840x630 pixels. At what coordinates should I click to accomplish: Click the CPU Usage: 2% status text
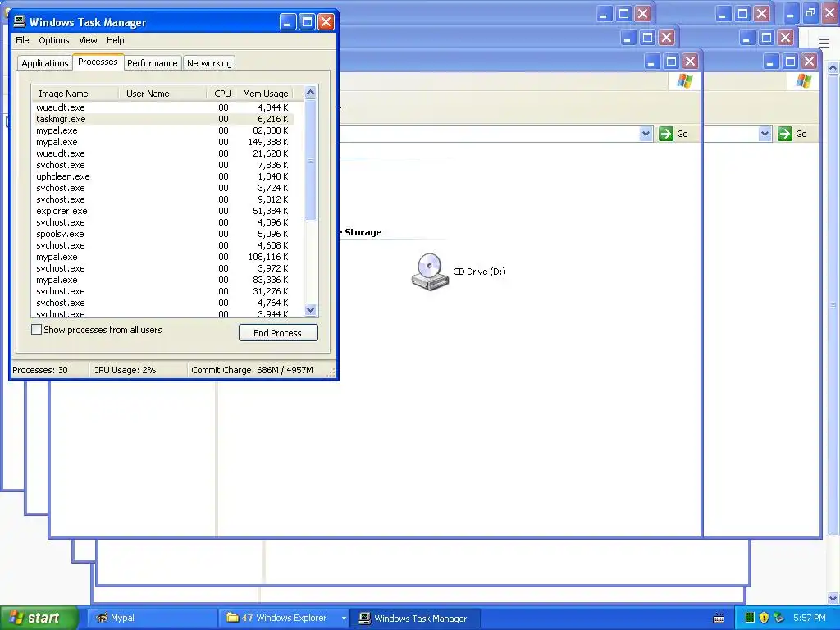click(x=125, y=370)
